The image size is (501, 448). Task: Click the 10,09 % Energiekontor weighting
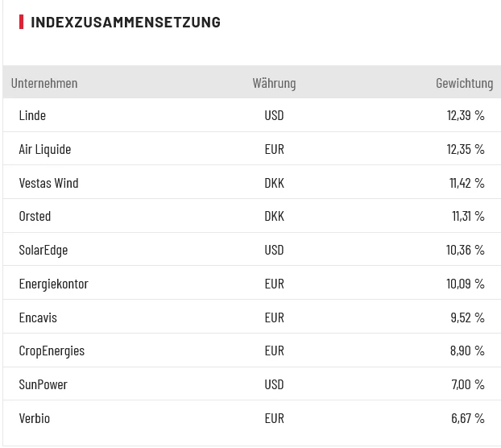(x=466, y=284)
